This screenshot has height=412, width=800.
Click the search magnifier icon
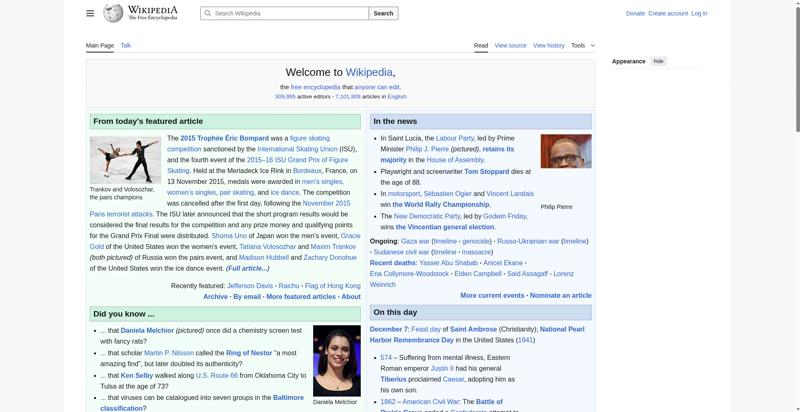207,13
